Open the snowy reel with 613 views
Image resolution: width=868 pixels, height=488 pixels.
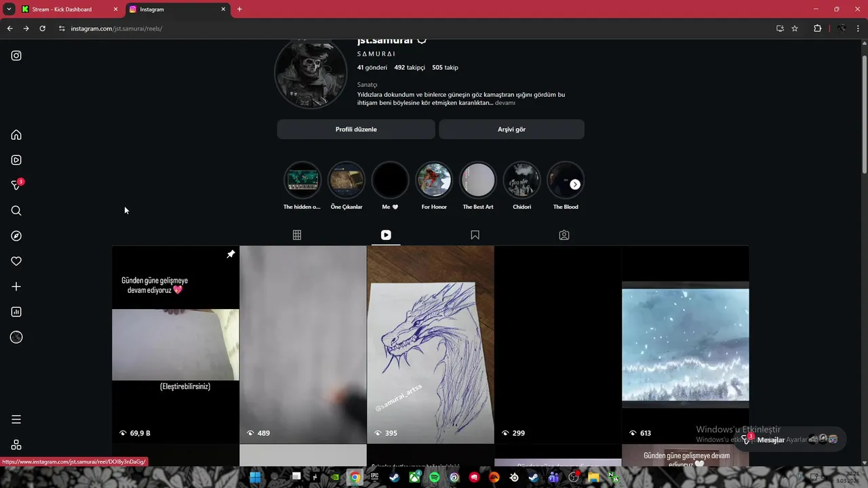[x=686, y=344]
